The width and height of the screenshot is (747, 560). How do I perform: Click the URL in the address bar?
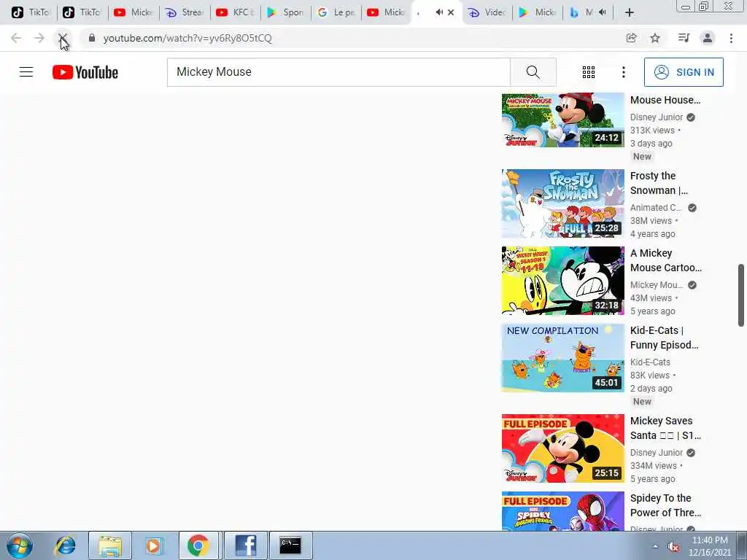coord(187,38)
